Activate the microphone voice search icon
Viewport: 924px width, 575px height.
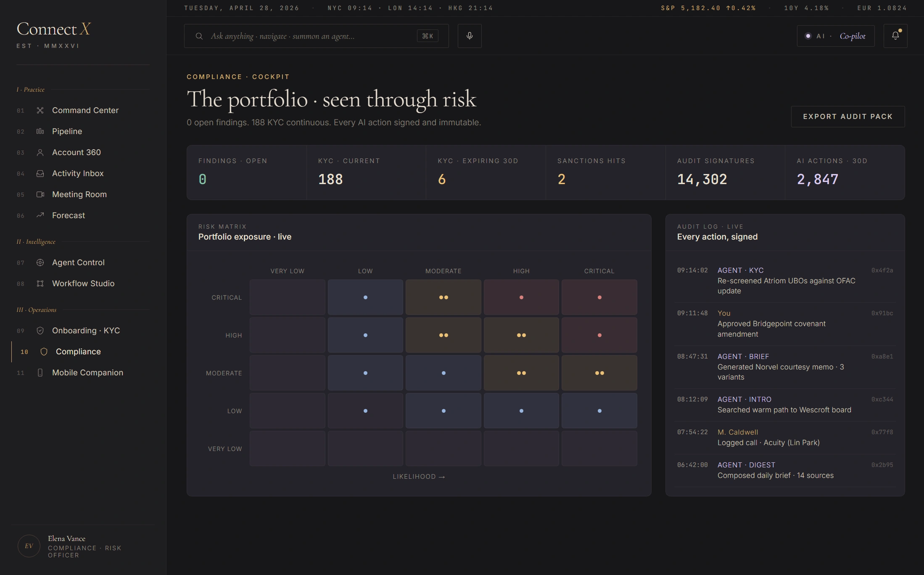coord(470,36)
